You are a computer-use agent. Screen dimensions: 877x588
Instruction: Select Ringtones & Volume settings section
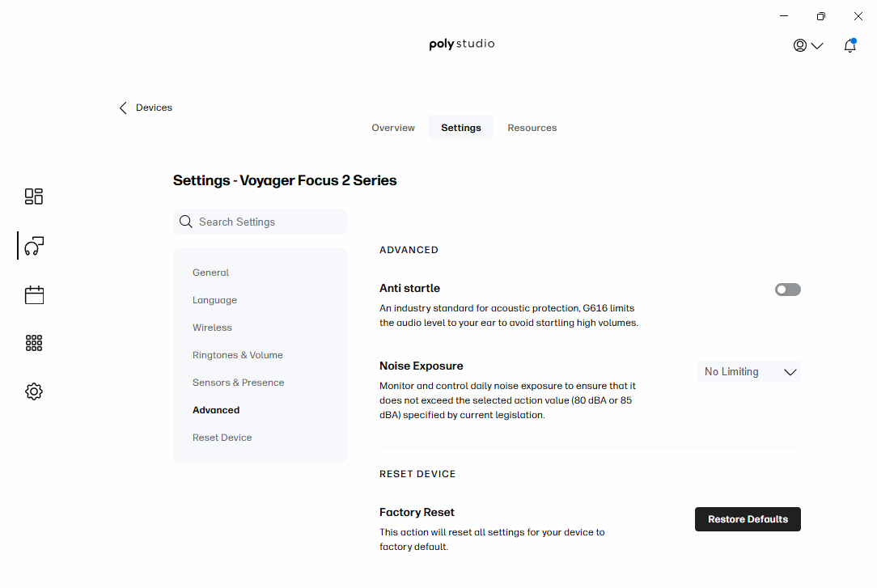pos(238,355)
